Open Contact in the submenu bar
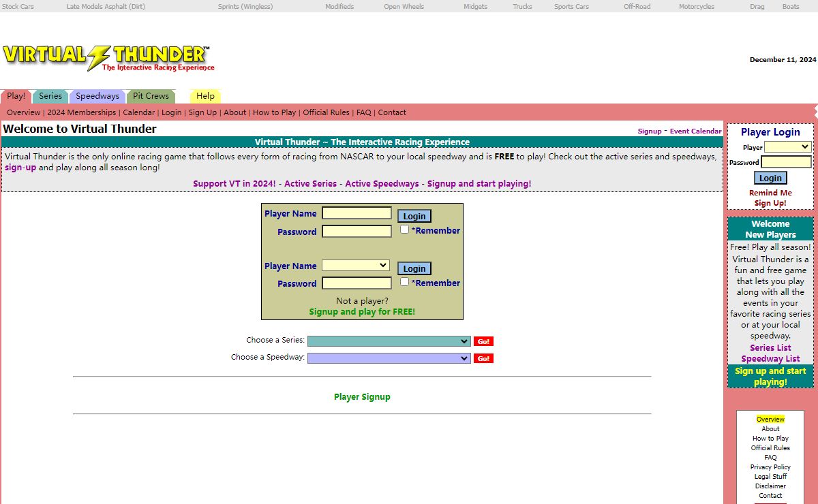 [392, 112]
